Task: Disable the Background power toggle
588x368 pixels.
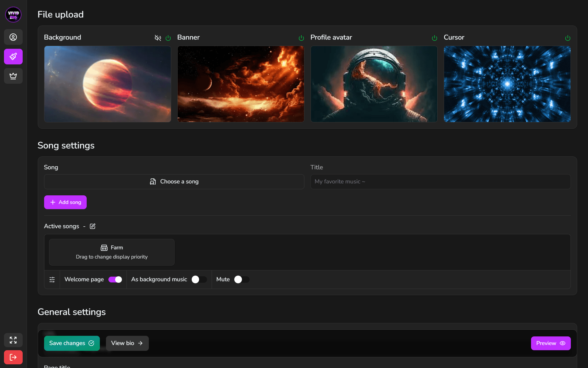Action: click(x=168, y=38)
